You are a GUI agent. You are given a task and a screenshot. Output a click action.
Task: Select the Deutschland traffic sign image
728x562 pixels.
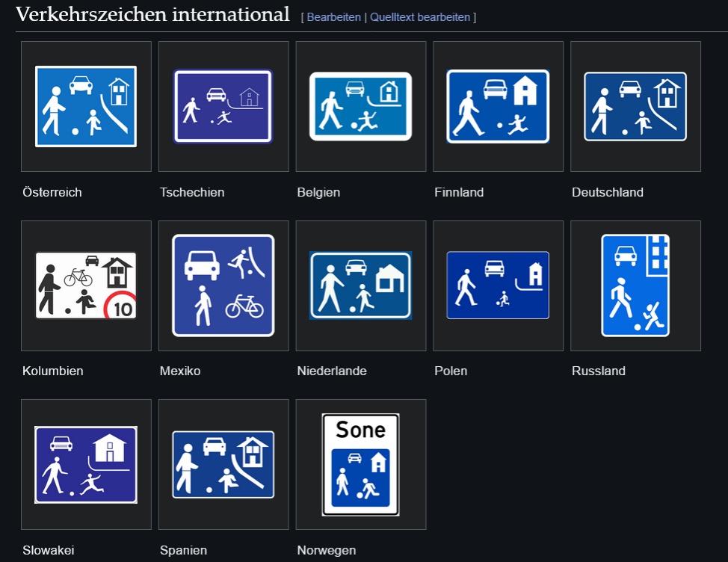[x=635, y=106]
